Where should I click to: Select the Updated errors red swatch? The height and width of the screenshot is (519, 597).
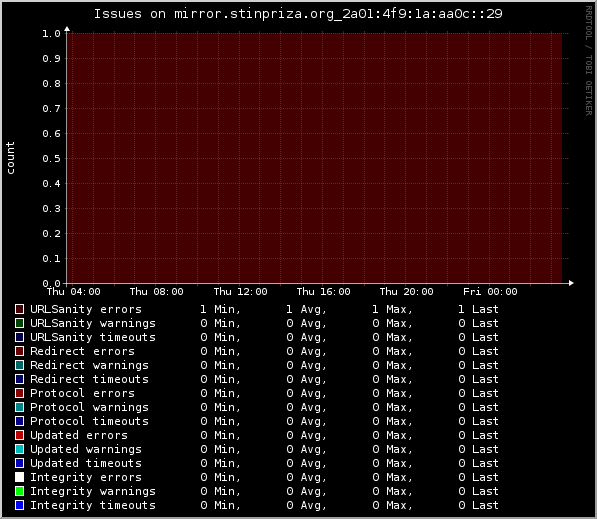19,435
